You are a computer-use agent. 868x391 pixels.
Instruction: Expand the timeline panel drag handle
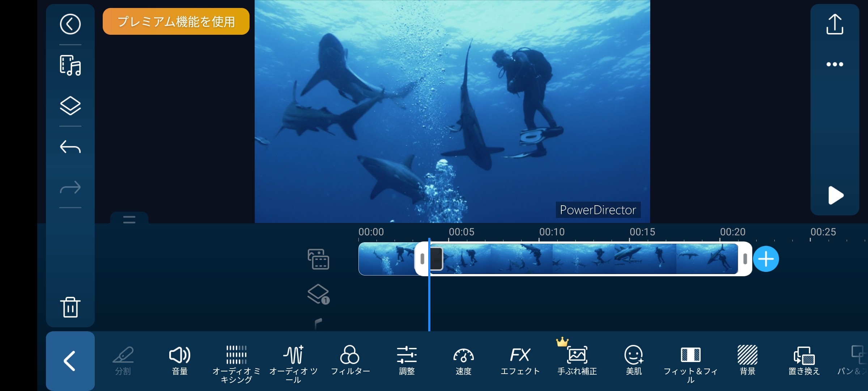pyautogui.click(x=129, y=219)
